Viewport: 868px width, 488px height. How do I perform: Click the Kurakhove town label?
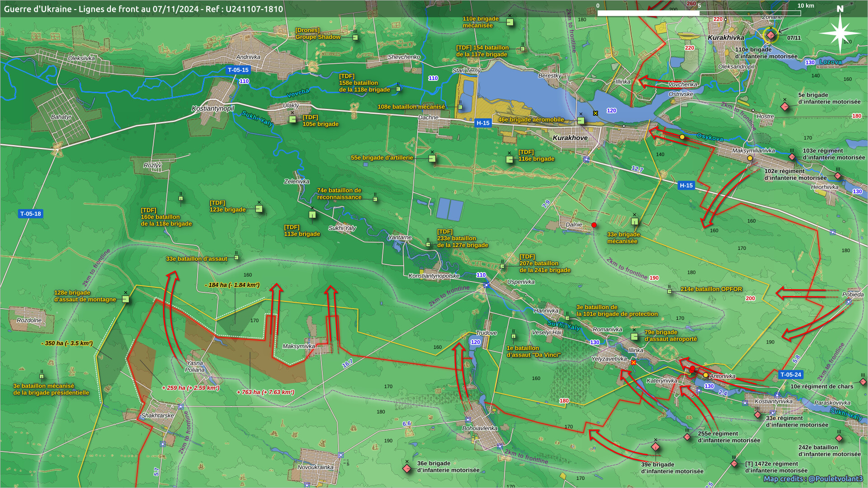pyautogui.click(x=570, y=138)
